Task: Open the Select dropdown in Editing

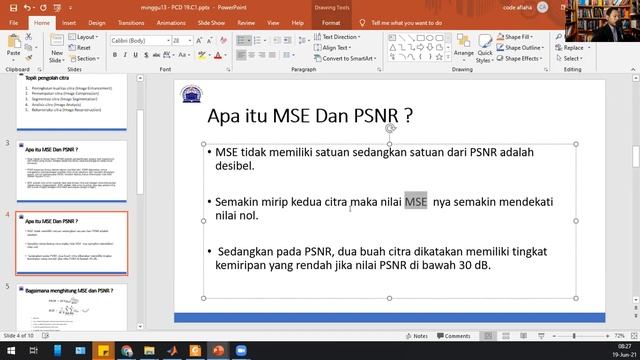Action: pyautogui.click(x=570, y=58)
